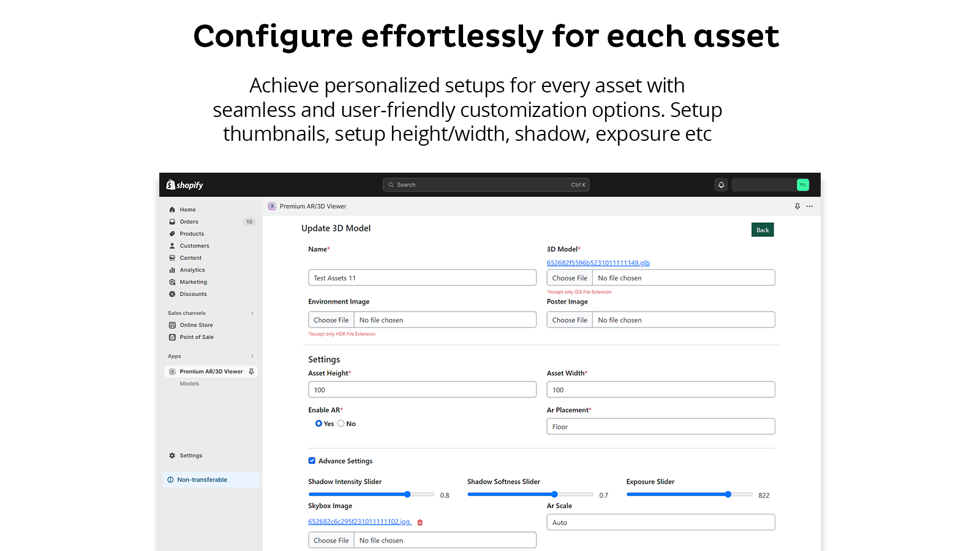Screen dimensions: 980x551
Task: Open the three-dot more options menu
Action: (810, 206)
